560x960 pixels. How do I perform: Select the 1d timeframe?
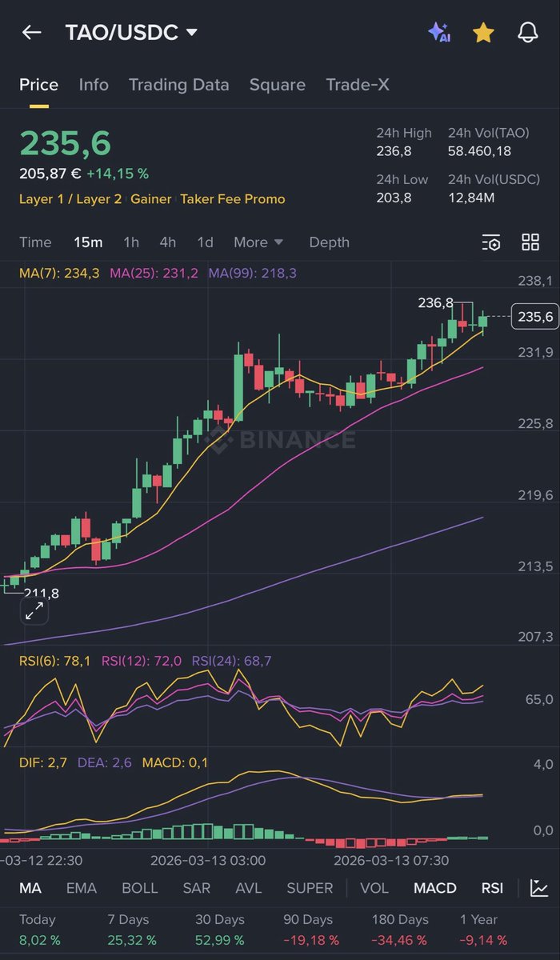(206, 242)
